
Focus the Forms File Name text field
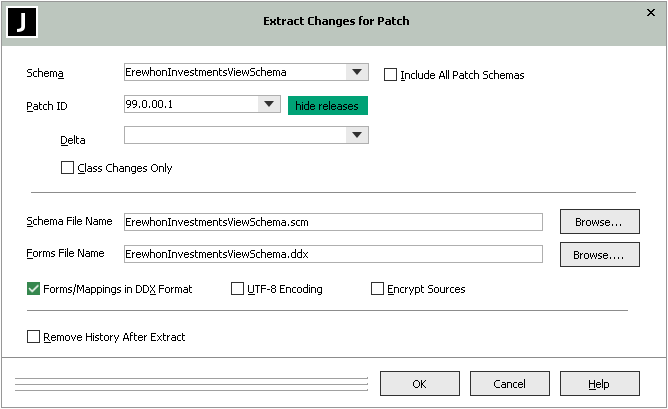[x=331, y=254]
